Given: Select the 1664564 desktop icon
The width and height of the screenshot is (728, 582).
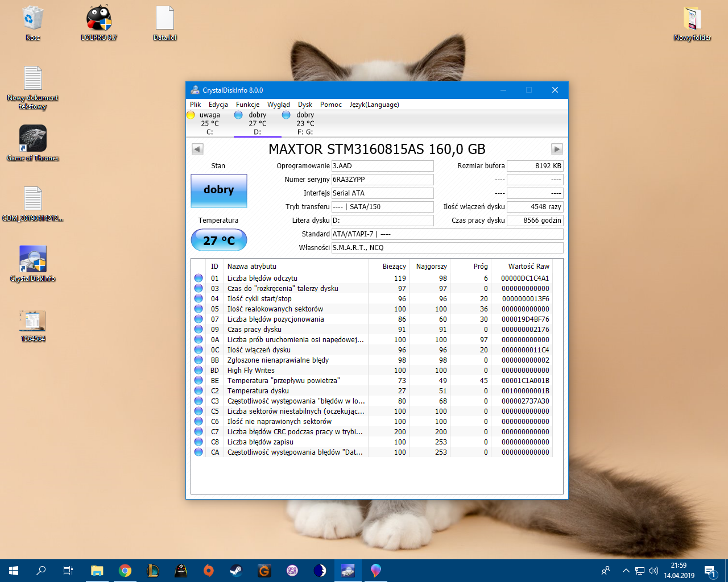Looking at the screenshot, I should pos(33,325).
